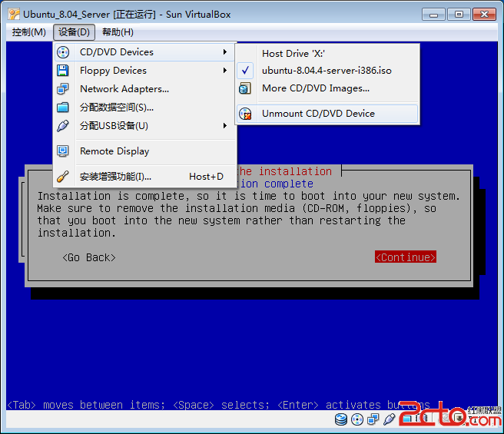
Task: Maximize the VirtualBox window
Action: coord(459,15)
